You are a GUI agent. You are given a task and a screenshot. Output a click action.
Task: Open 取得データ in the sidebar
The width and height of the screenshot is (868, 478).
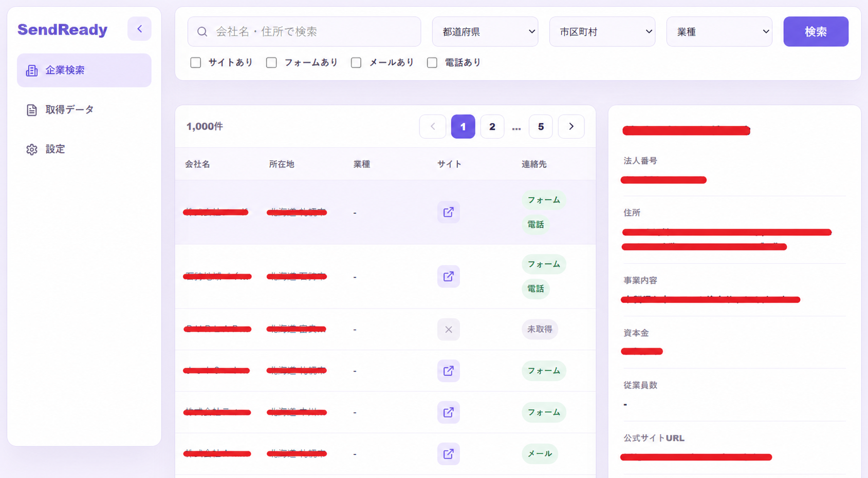click(x=69, y=109)
